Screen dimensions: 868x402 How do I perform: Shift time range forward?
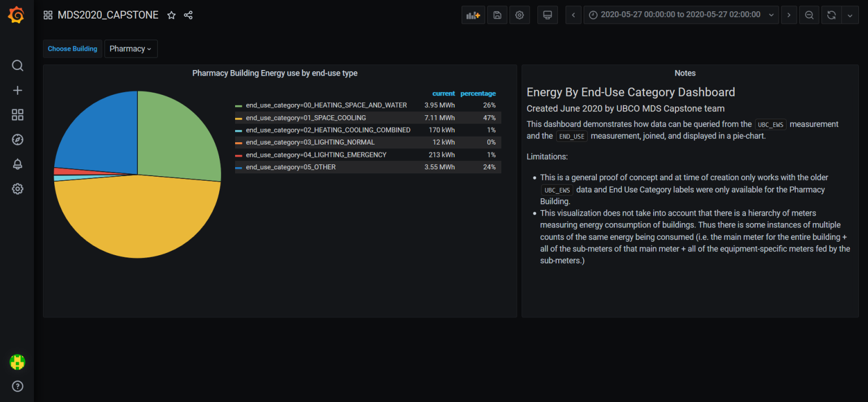[x=789, y=15]
